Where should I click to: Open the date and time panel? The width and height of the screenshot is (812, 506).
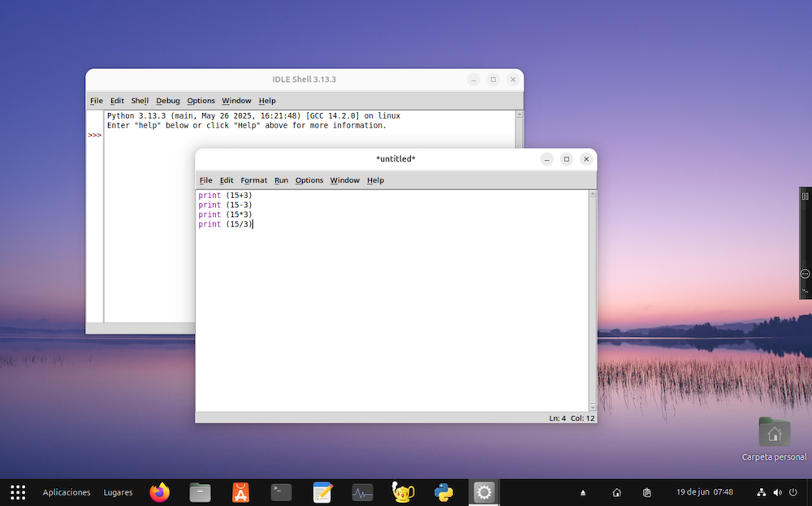704,492
